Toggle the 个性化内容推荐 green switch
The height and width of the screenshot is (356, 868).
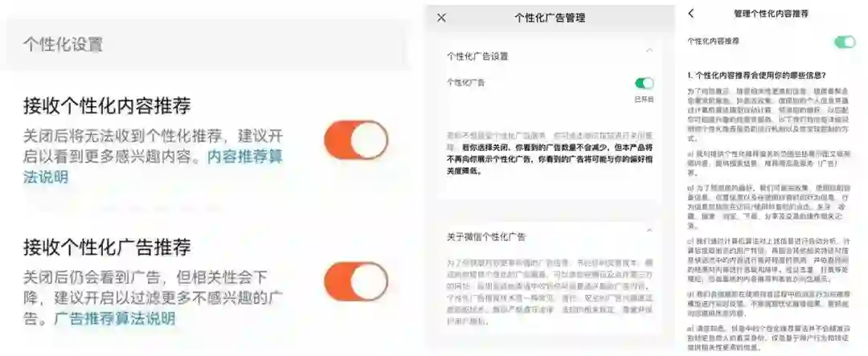(x=845, y=42)
